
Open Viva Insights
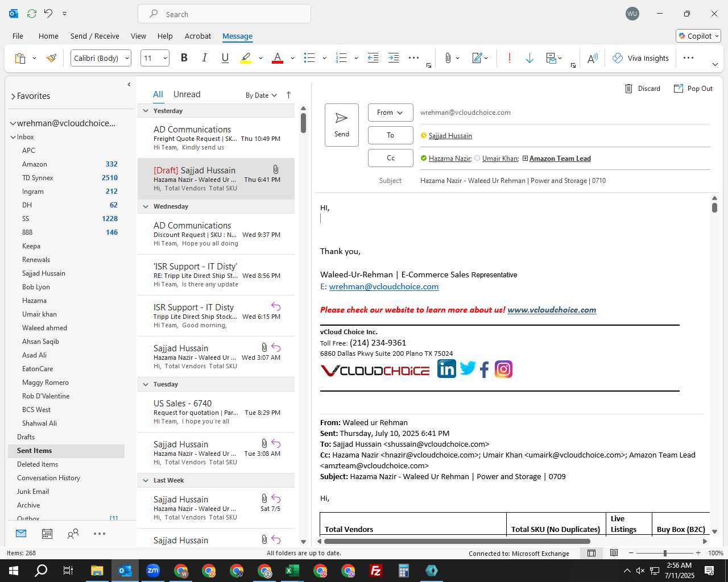pos(640,58)
